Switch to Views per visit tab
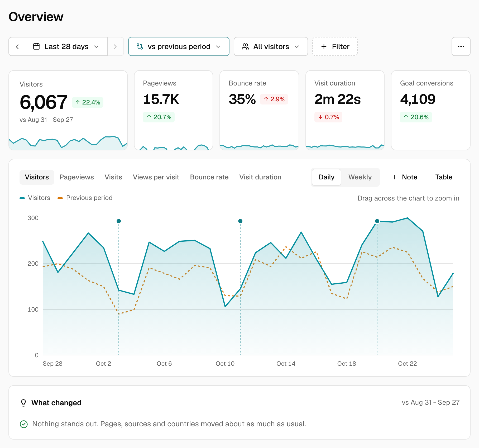The width and height of the screenshot is (479, 448). (156, 177)
